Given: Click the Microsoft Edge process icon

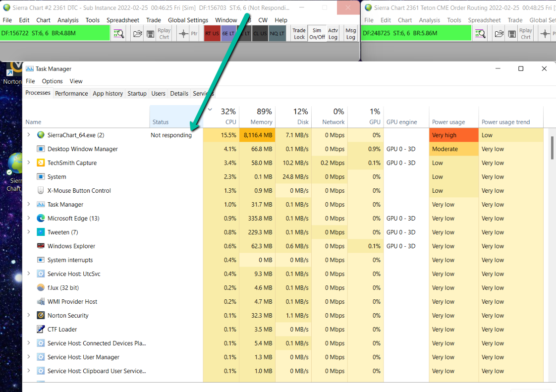Looking at the screenshot, I should point(41,219).
